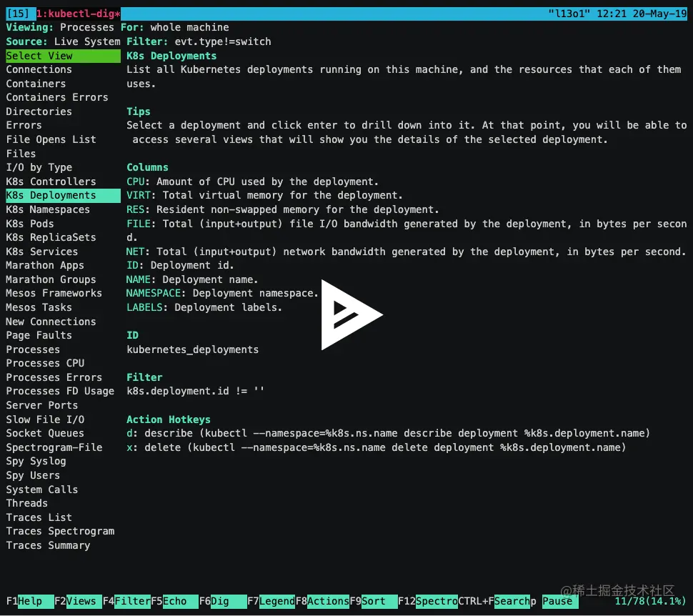Click the K8s Deployments description title

pos(171,56)
